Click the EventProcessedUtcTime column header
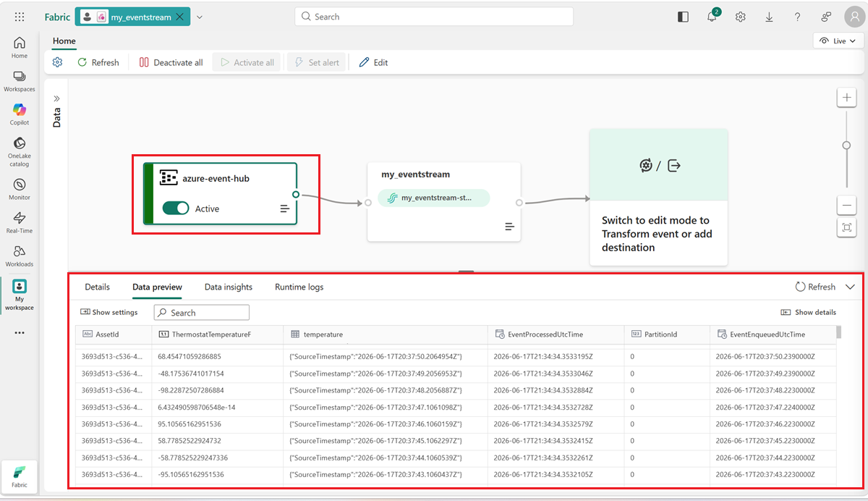The width and height of the screenshot is (868, 501). (556, 334)
